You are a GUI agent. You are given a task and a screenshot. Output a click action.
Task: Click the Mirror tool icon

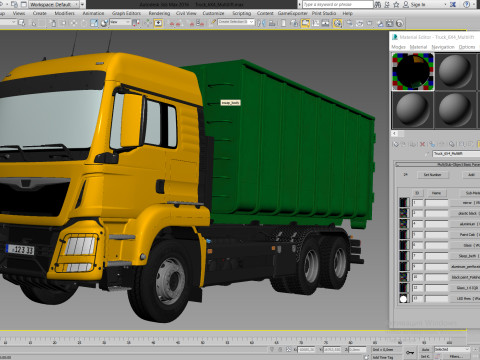[261, 23]
